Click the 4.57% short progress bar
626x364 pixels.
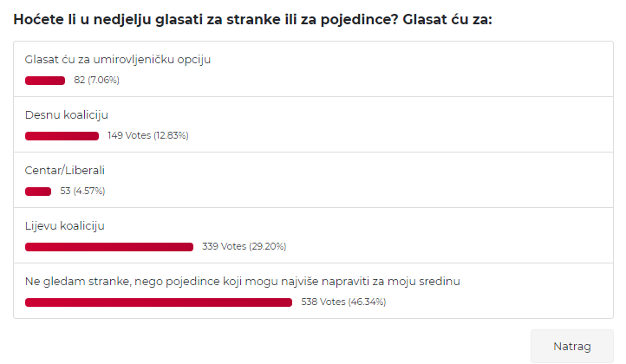[38, 192]
